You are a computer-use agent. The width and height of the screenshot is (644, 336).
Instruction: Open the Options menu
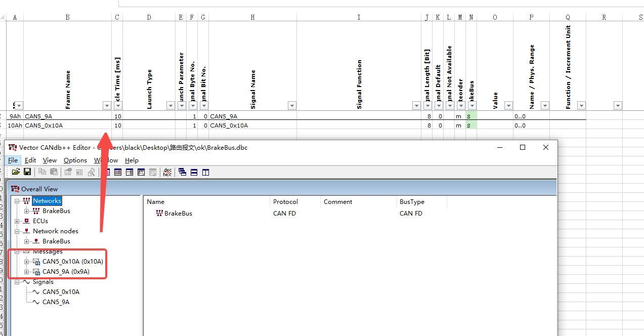(x=75, y=160)
